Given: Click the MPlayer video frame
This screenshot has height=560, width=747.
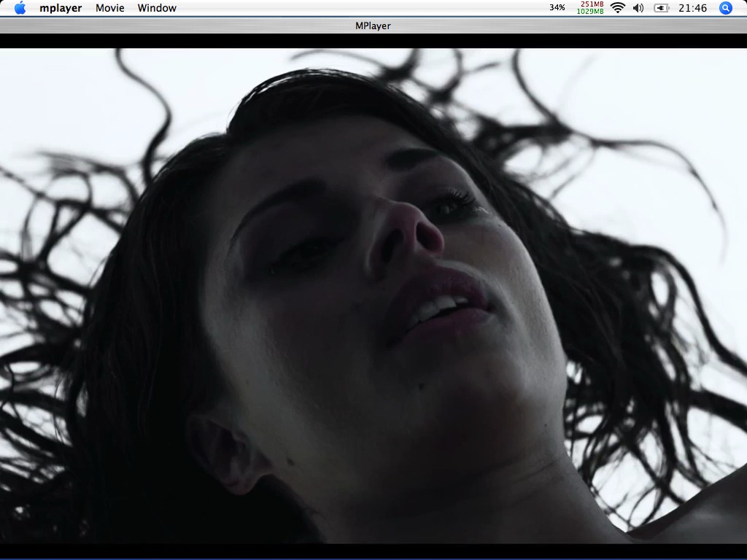Looking at the screenshot, I should coord(373,295).
